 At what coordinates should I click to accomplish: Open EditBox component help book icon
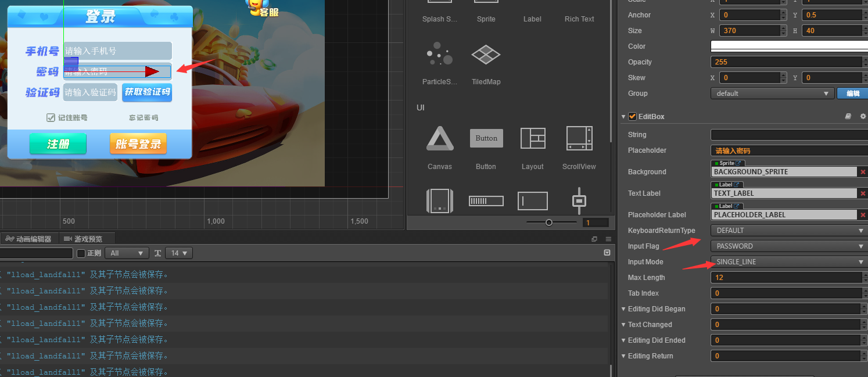(x=848, y=117)
